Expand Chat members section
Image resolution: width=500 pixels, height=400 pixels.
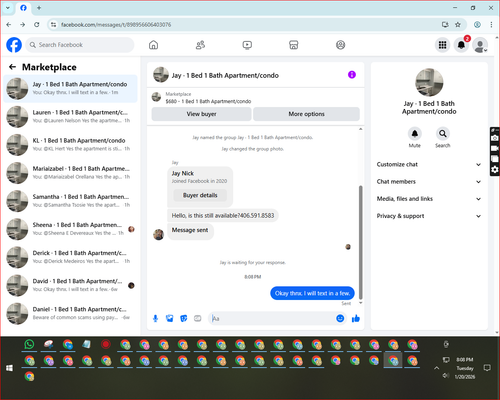point(429,182)
